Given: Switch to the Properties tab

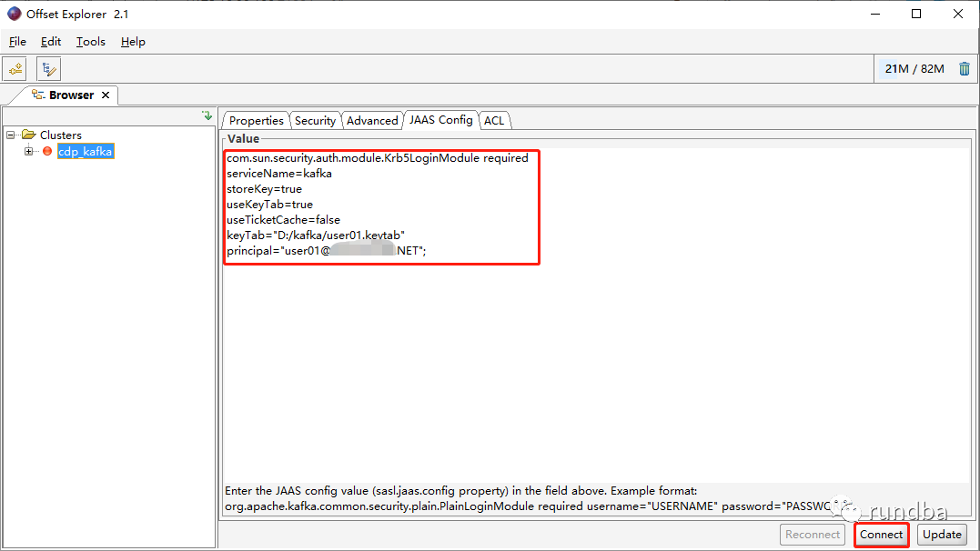Looking at the screenshot, I should tap(257, 121).
